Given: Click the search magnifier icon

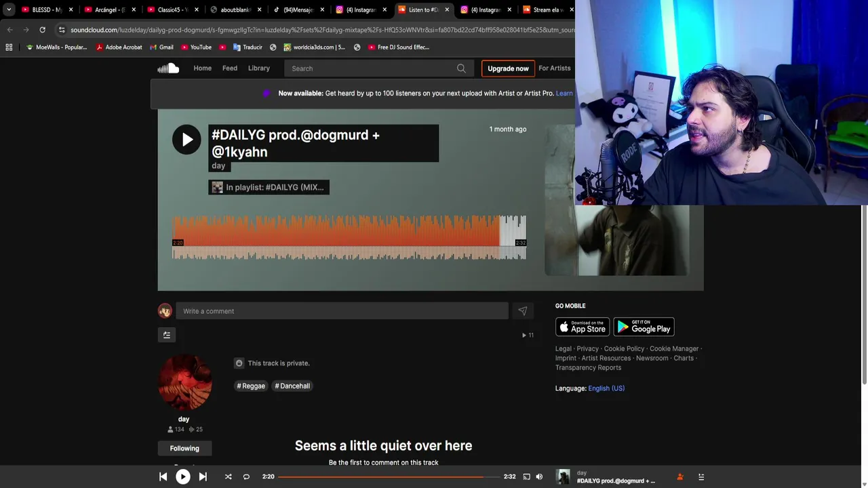Looking at the screenshot, I should 461,68.
